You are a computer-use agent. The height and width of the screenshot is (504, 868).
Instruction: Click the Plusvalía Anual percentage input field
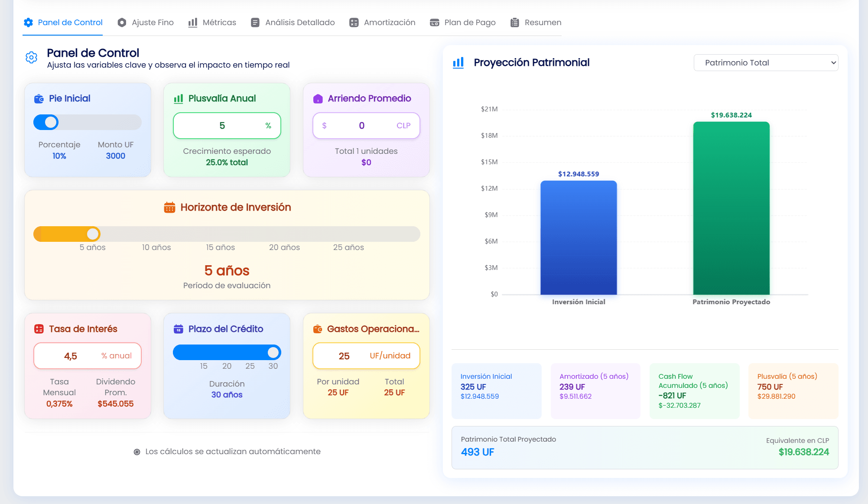tap(222, 126)
